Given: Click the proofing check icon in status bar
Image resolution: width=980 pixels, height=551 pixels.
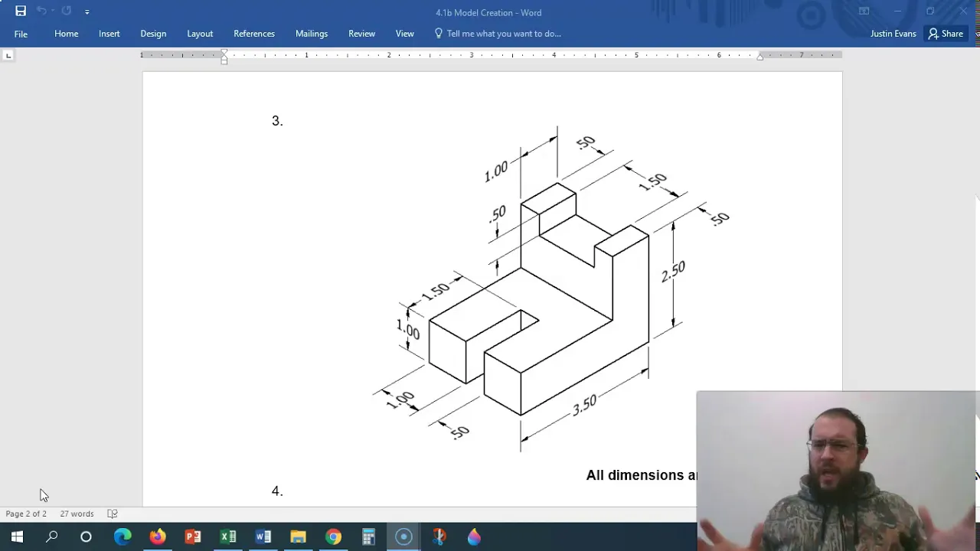Looking at the screenshot, I should point(113,514).
